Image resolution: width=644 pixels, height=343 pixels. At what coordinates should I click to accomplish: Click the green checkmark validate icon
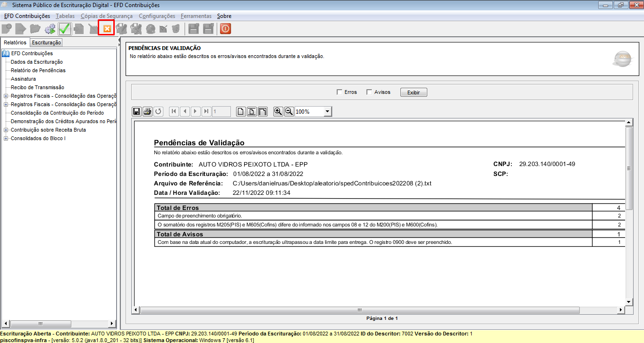point(65,29)
